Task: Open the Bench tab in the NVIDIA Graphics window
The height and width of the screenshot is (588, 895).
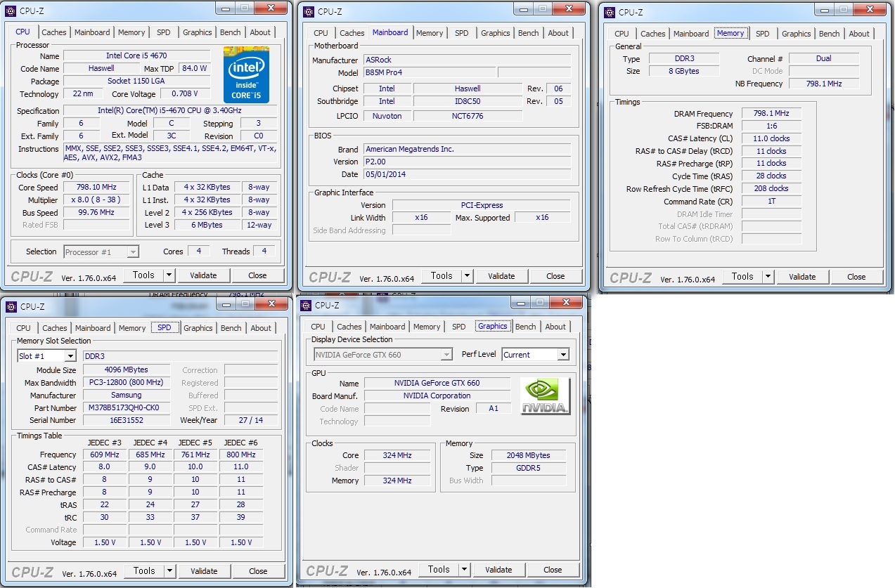Action: point(525,327)
